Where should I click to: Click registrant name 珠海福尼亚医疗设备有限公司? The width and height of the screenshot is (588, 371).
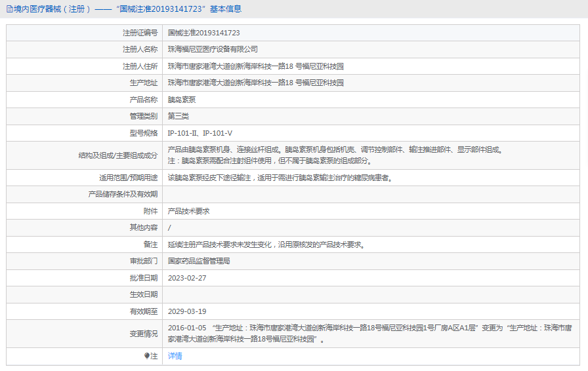pos(213,49)
